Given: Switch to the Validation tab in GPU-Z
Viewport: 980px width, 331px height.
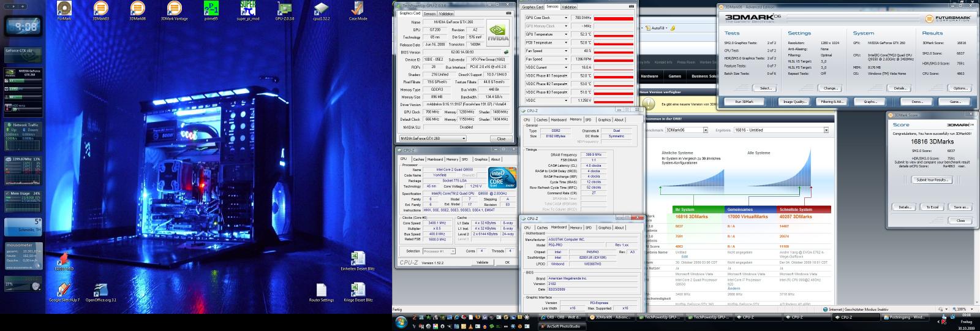Looking at the screenshot, I should pyautogui.click(x=446, y=13).
